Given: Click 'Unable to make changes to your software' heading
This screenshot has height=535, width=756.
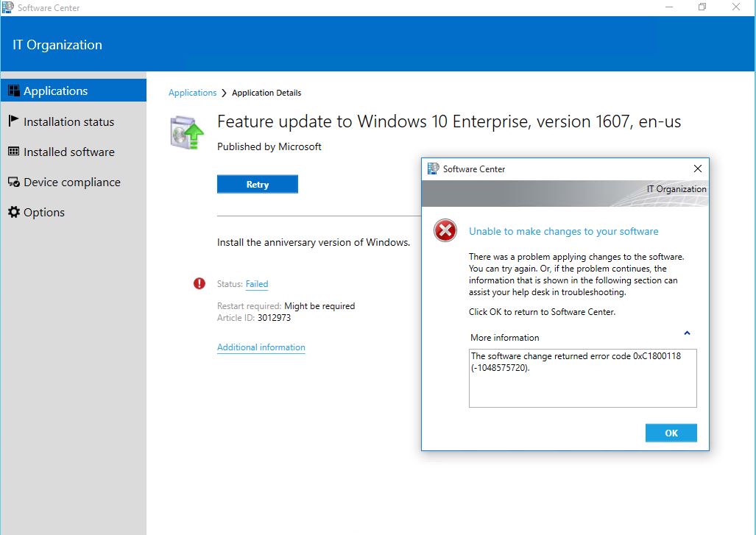Looking at the screenshot, I should [564, 231].
